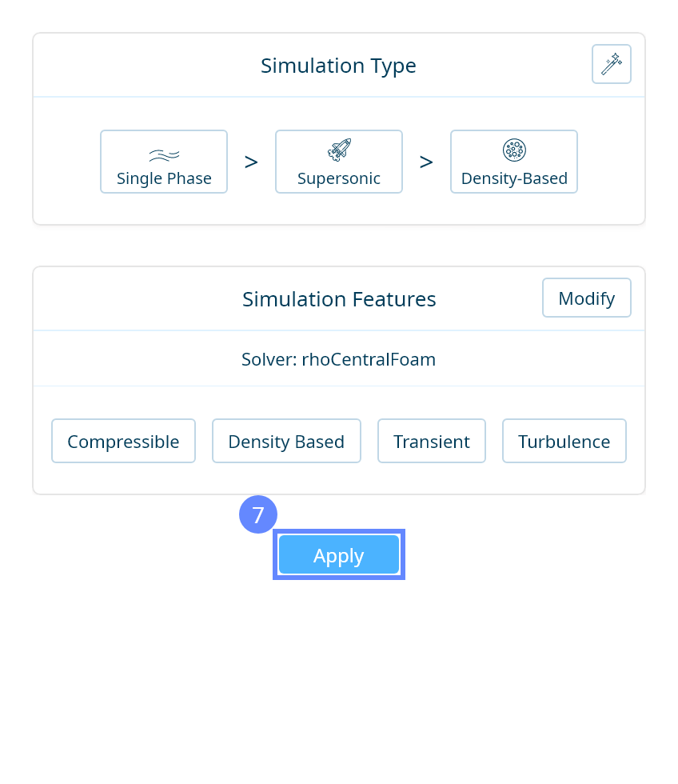Select the 'Density-Based' text label
This screenshot has height=784, width=678.
click(514, 178)
